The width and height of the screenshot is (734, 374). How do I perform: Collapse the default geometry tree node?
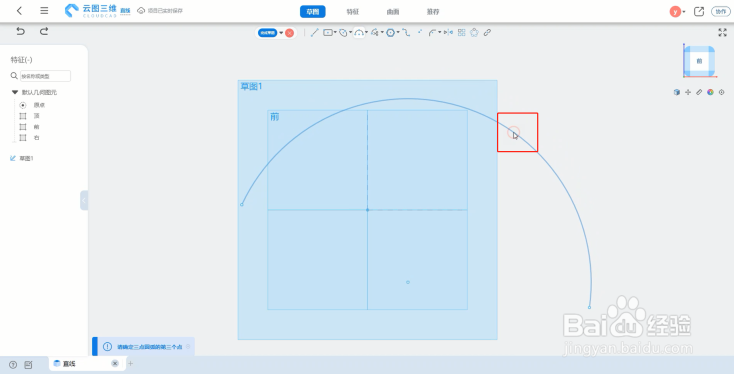pos(15,92)
